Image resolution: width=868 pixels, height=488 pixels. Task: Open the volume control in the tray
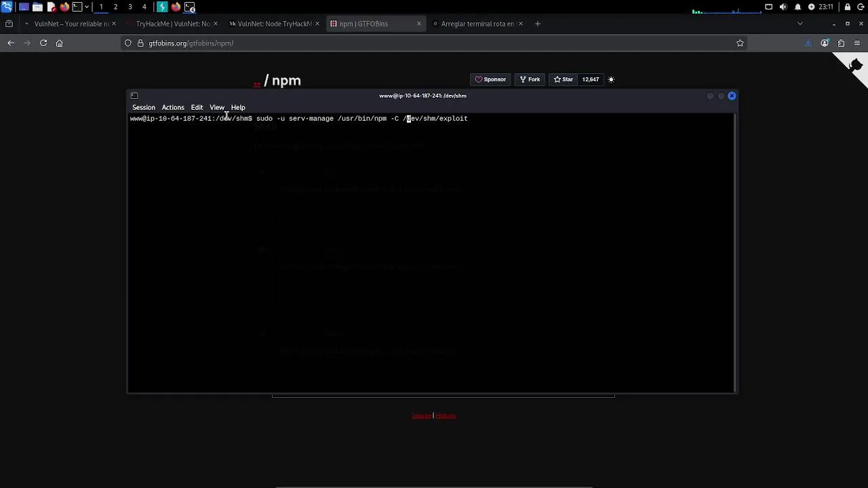pyautogui.click(x=783, y=7)
